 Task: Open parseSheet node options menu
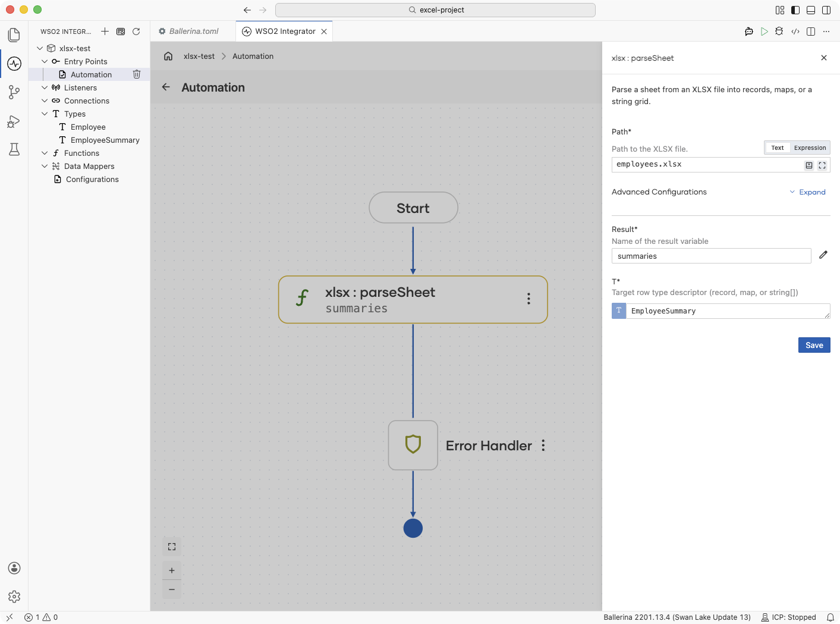click(x=528, y=299)
